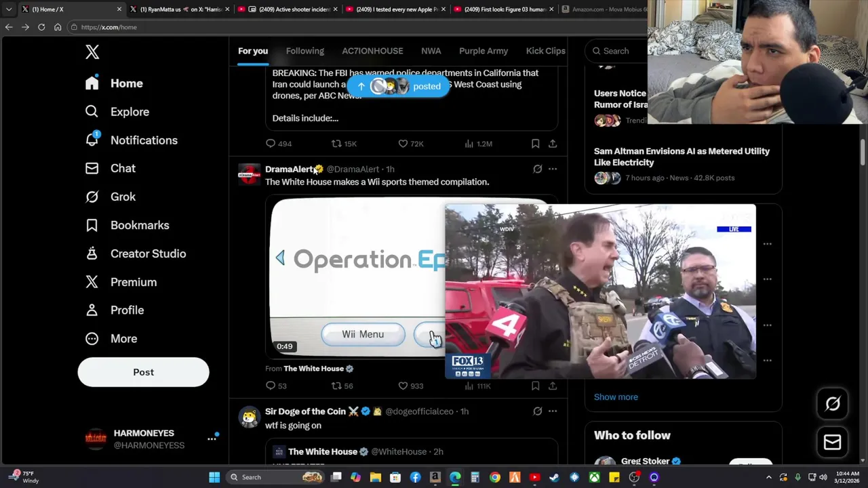Switch to the AC7IONHOUSE tab
This screenshot has width=868, height=488.
(x=372, y=51)
